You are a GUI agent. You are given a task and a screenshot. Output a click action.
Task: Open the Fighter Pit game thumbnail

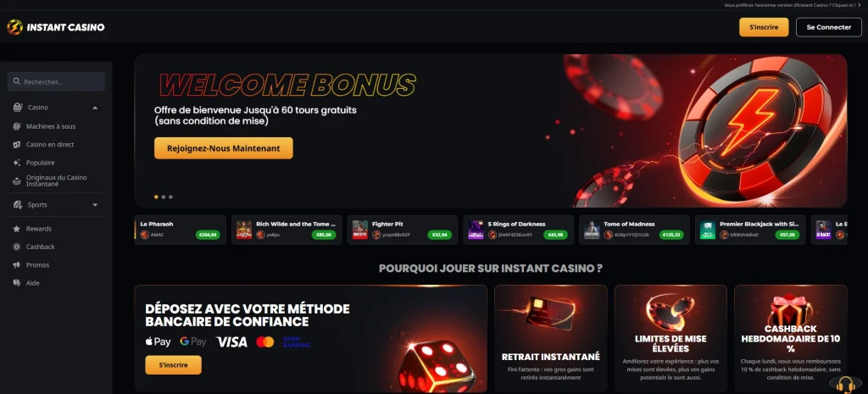[x=360, y=230]
